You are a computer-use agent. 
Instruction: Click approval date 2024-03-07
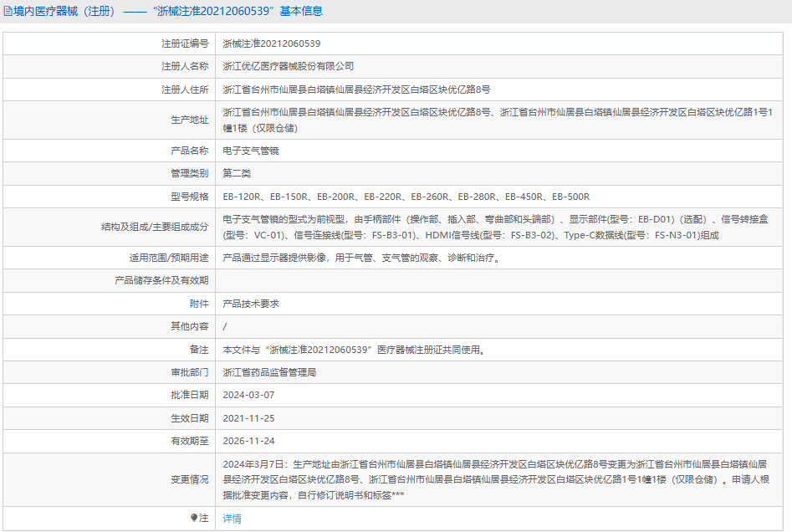(x=248, y=395)
